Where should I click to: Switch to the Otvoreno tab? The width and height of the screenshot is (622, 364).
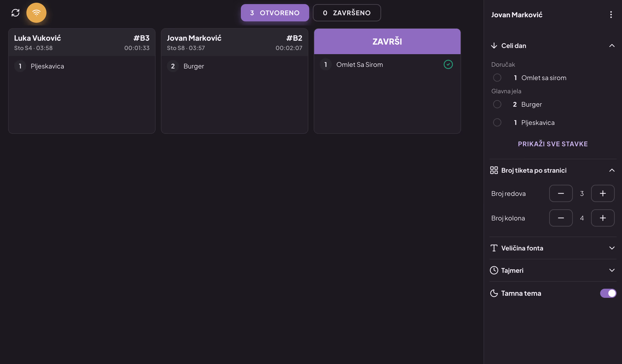pyautogui.click(x=275, y=13)
